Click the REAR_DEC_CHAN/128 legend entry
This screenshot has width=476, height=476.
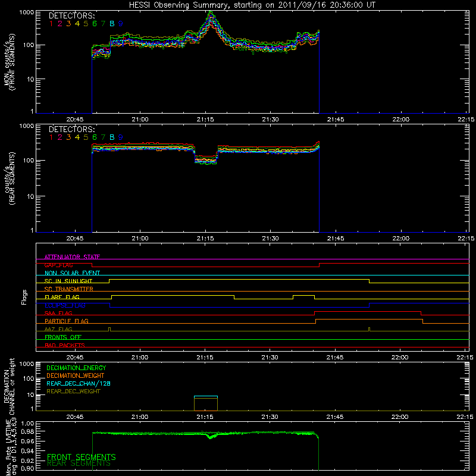(79, 384)
